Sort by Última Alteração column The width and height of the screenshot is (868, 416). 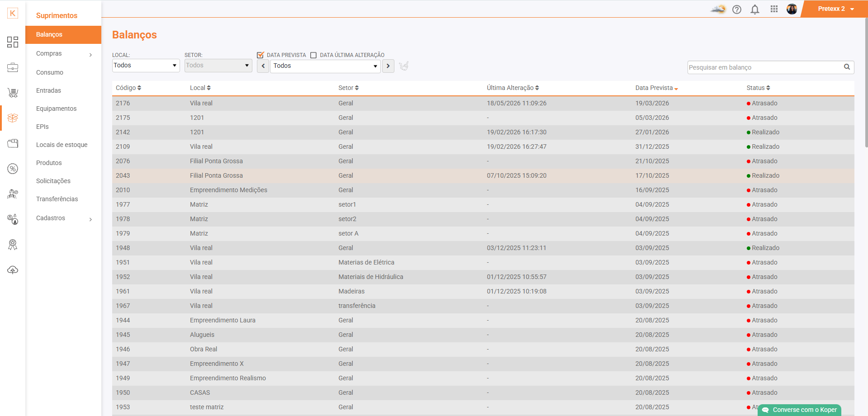point(513,88)
